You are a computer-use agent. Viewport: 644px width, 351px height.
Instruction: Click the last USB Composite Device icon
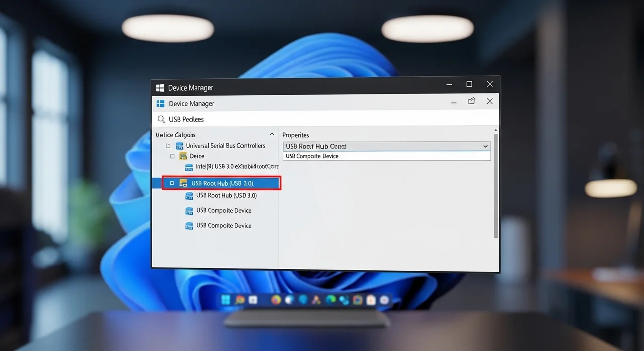click(189, 226)
